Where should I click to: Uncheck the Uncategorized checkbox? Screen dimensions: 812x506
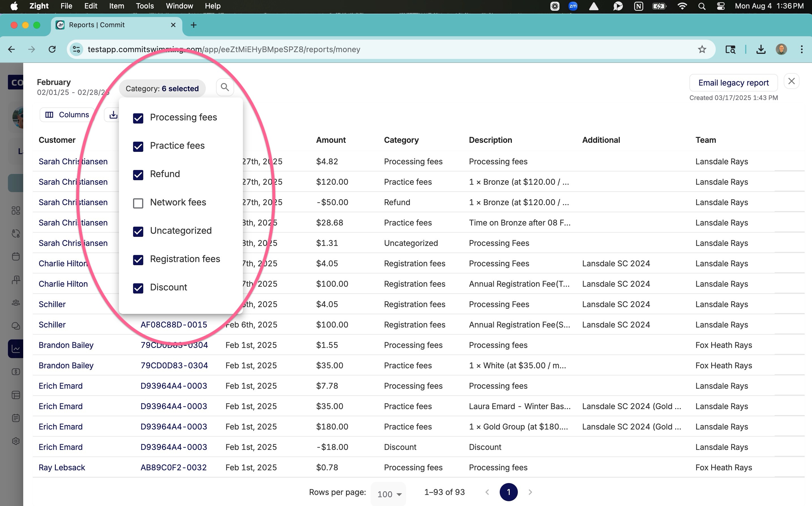138,231
